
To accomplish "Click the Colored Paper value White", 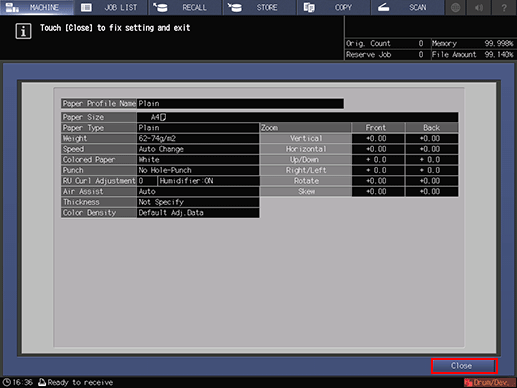I will [x=198, y=160].
